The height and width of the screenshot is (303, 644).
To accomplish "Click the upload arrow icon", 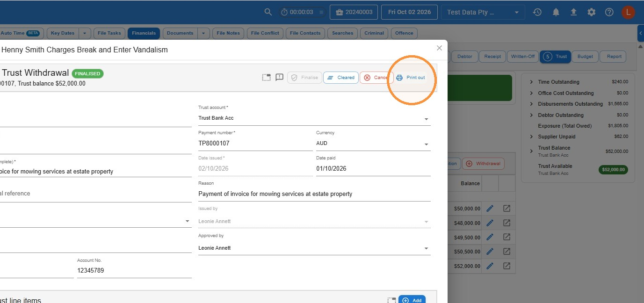I will tap(573, 12).
